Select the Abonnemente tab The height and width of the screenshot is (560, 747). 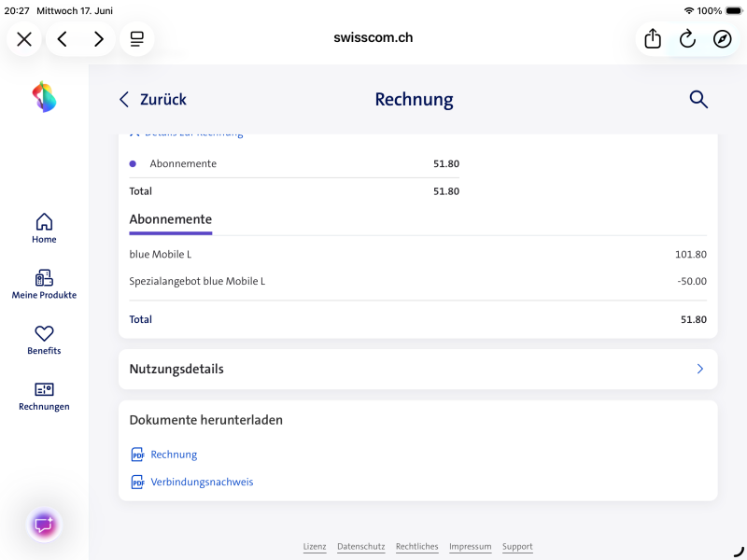point(171,220)
